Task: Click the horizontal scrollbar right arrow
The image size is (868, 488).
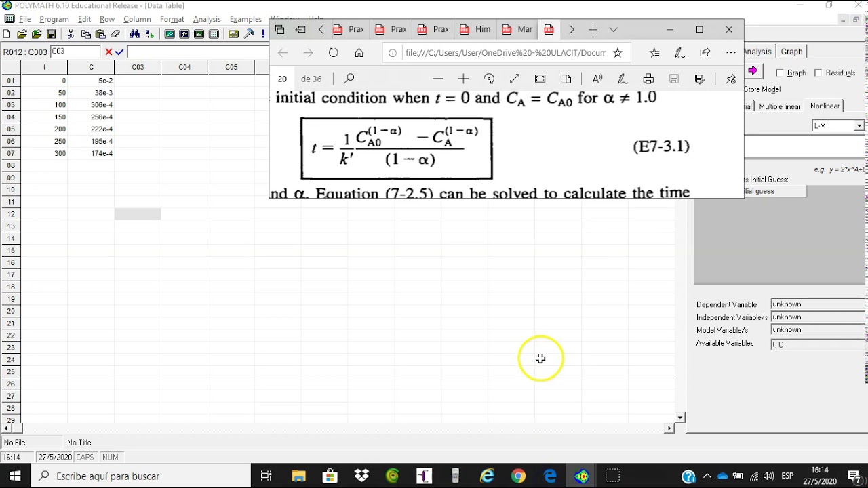Action: pos(669,428)
